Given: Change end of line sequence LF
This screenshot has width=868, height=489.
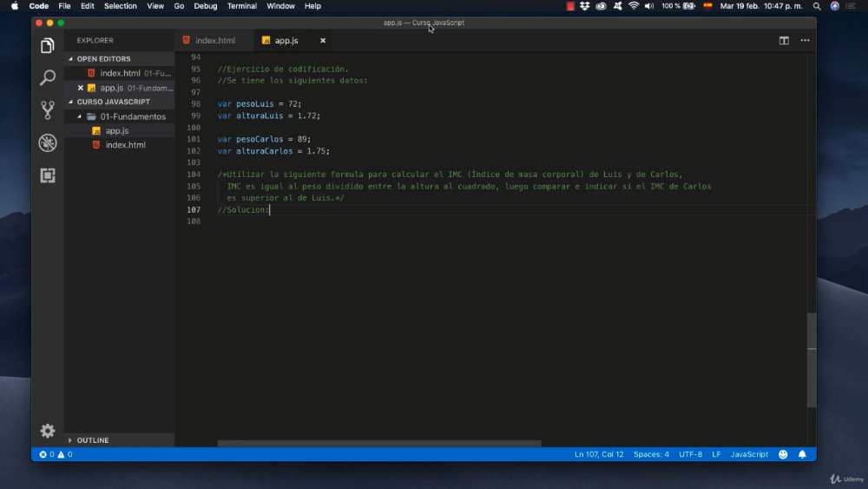Looking at the screenshot, I should 716,454.
